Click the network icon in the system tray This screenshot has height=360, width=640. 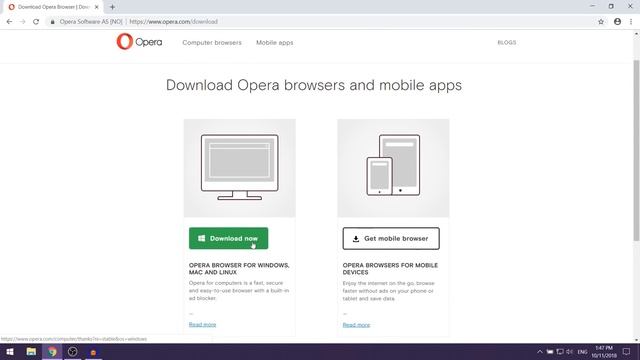pyautogui.click(x=560, y=352)
